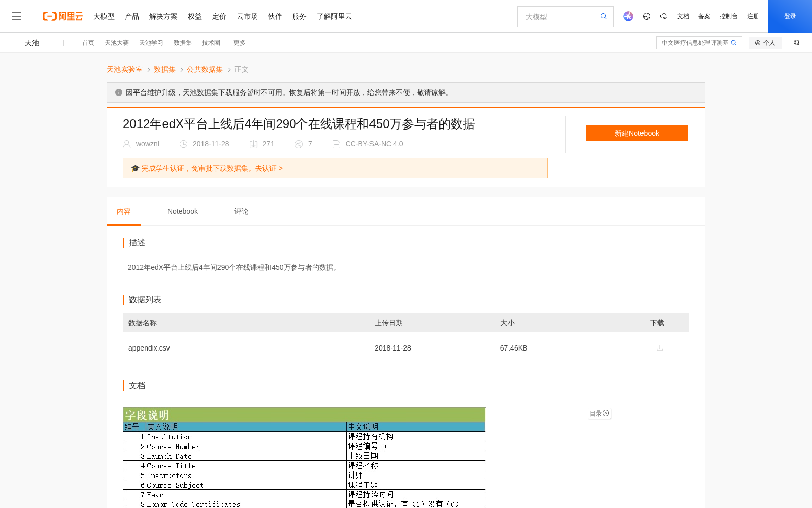Screen dimensions: 812x508
Task: Open the 文档 docs link in header
Action: (x=683, y=16)
